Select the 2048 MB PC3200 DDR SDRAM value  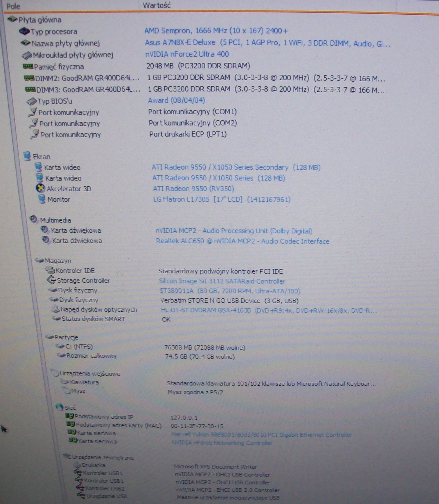tap(198, 66)
